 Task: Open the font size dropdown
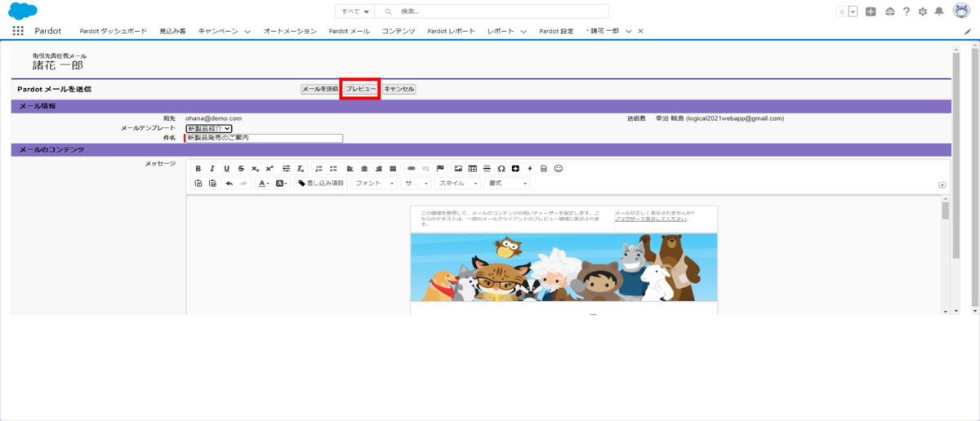[x=416, y=184]
